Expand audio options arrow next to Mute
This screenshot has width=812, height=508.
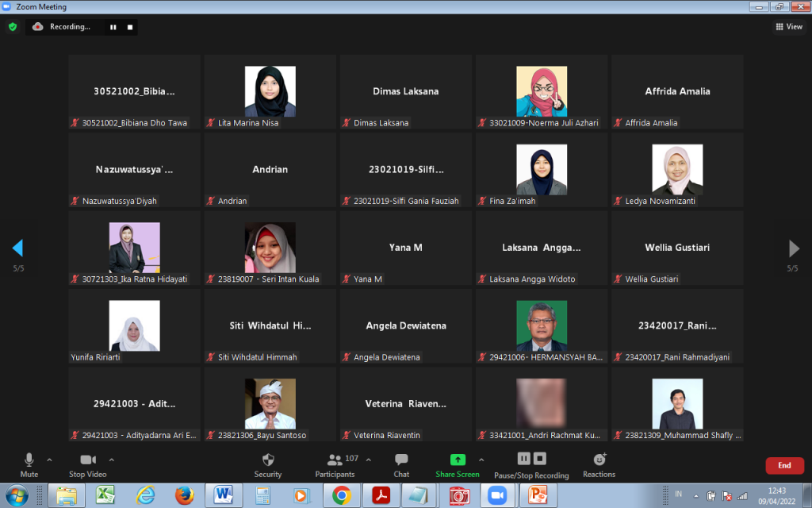click(49, 460)
